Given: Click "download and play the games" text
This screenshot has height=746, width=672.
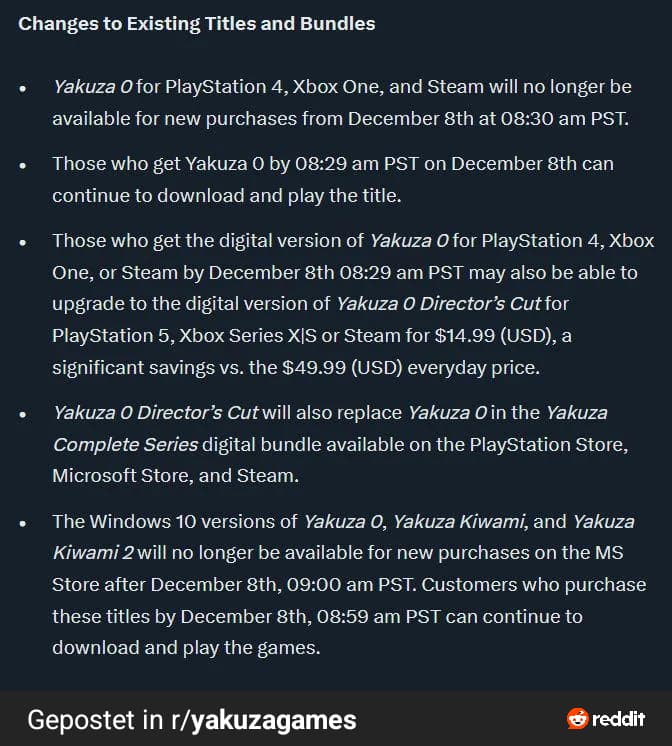Looking at the screenshot, I should pos(184,648).
